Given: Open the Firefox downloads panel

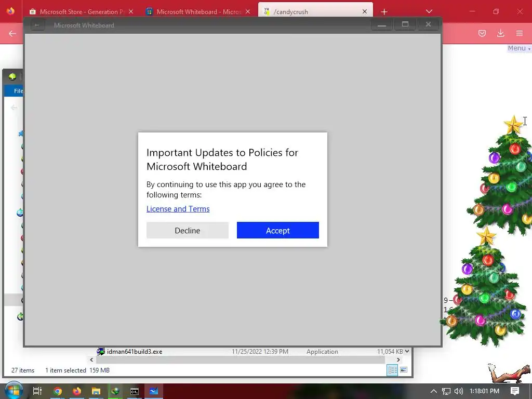Looking at the screenshot, I should (500, 33).
